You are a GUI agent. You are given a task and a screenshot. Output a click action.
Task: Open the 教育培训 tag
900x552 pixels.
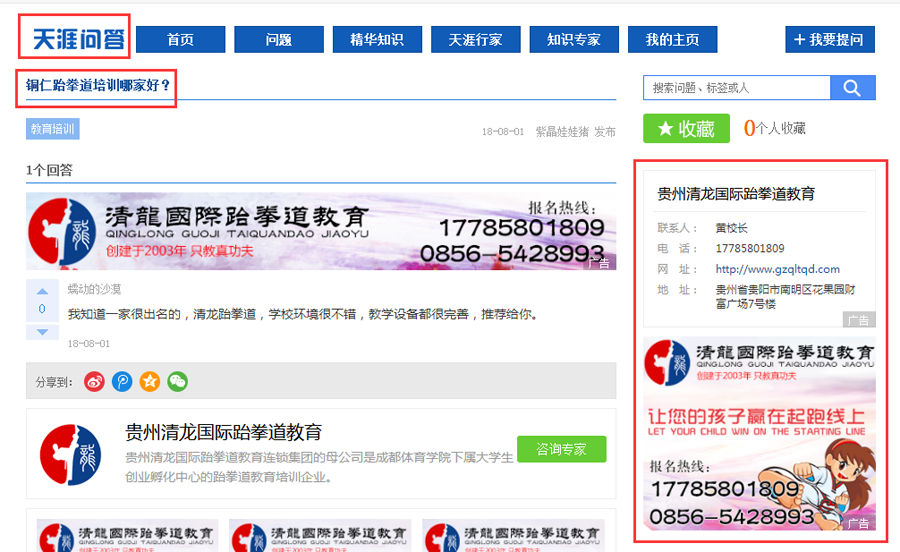coord(52,129)
